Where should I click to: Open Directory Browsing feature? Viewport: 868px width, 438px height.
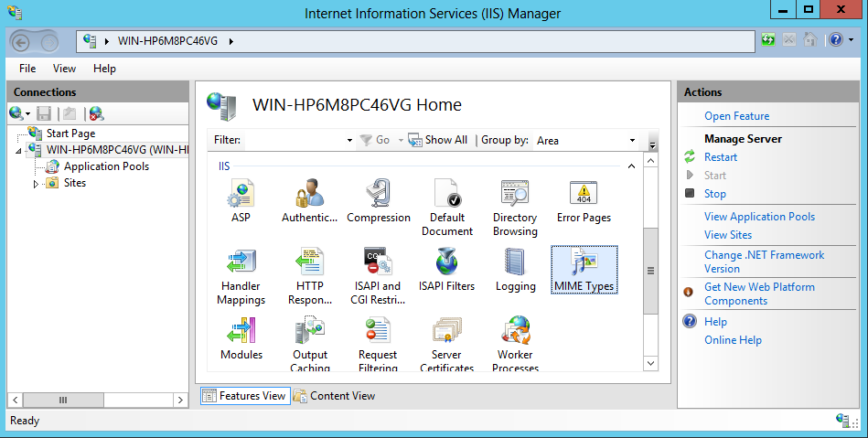[x=515, y=208]
